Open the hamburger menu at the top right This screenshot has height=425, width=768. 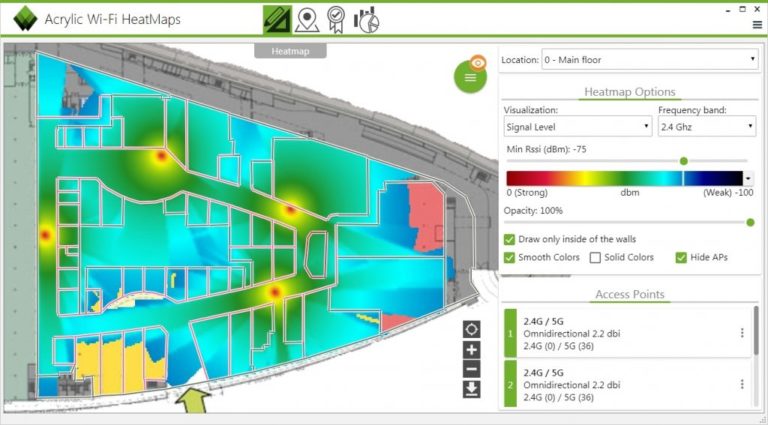[x=757, y=25]
